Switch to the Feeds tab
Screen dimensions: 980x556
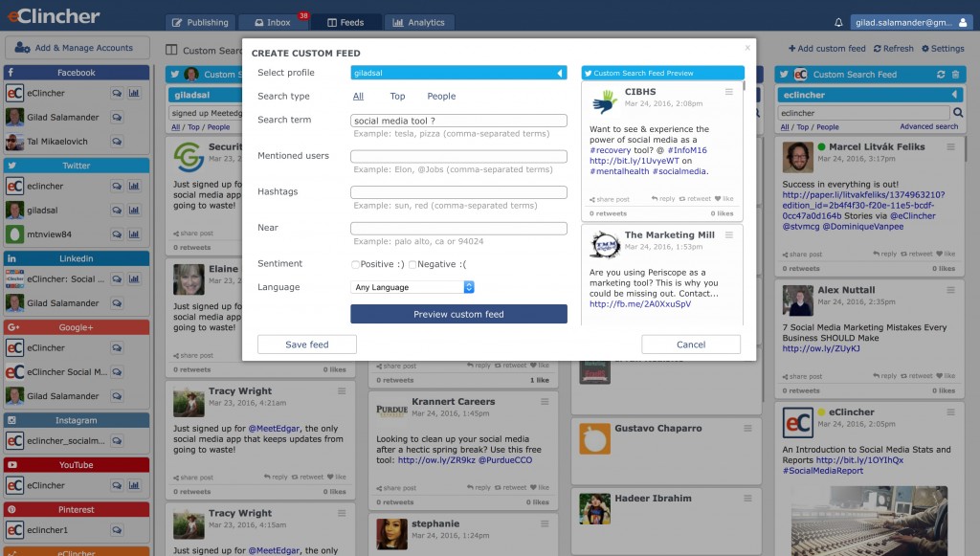coord(345,23)
